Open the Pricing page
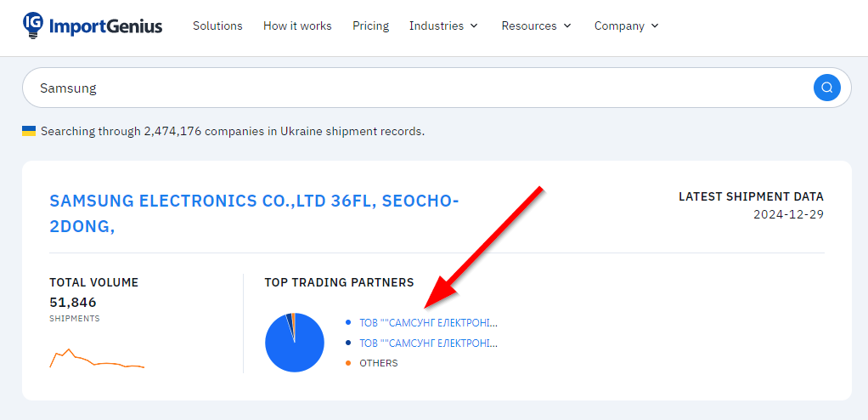 pos(370,26)
